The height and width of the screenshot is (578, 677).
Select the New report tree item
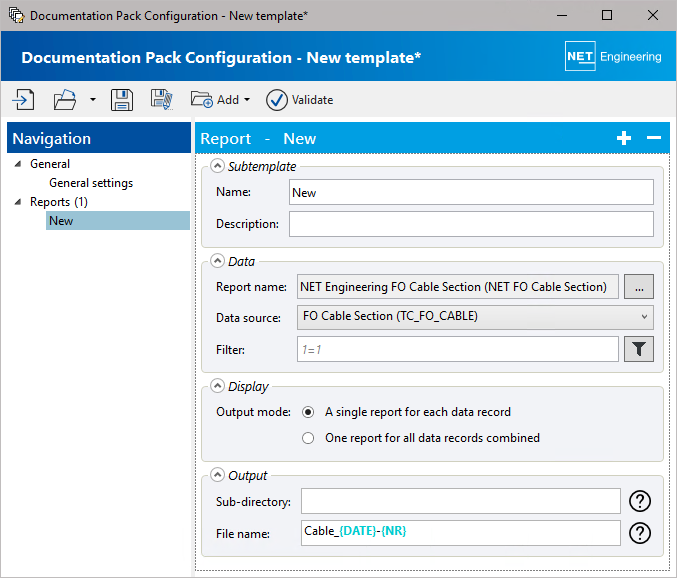coord(118,221)
